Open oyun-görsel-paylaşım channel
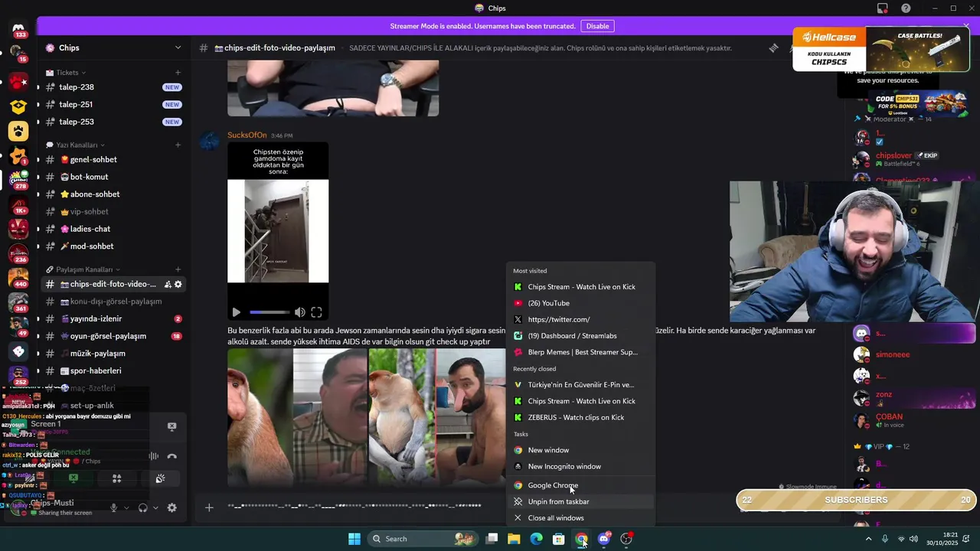Image resolution: width=980 pixels, height=551 pixels. (x=113, y=336)
